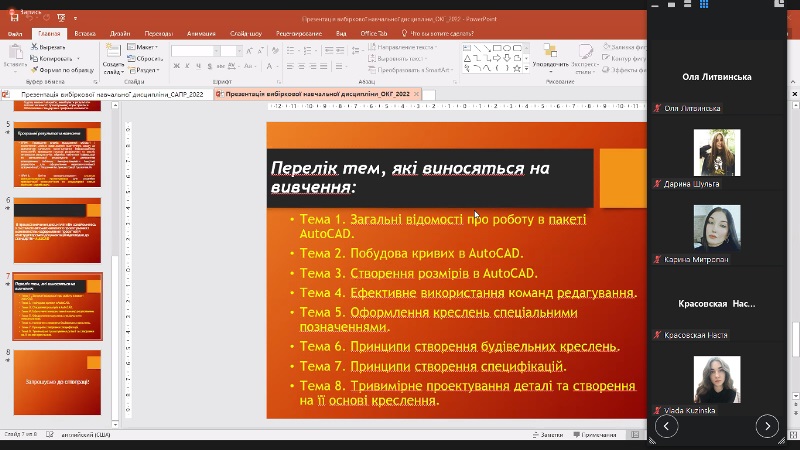Click the Экспресс-стили quick styles icon
This screenshot has width=800, height=450.
pos(585,51)
